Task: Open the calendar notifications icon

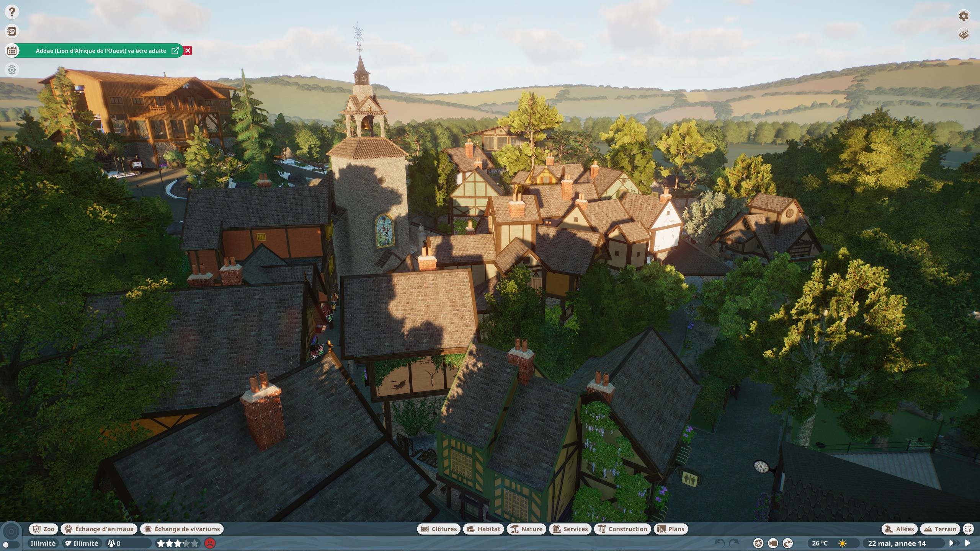Action: [x=12, y=51]
